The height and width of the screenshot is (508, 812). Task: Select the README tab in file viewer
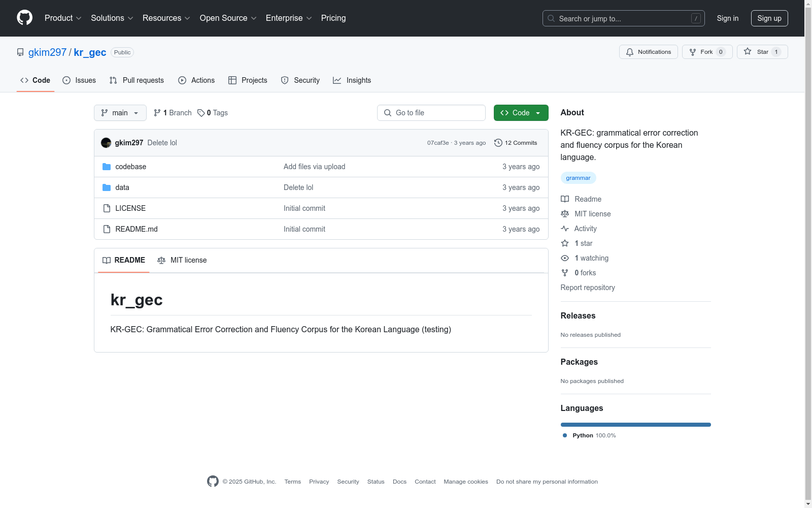tap(124, 260)
